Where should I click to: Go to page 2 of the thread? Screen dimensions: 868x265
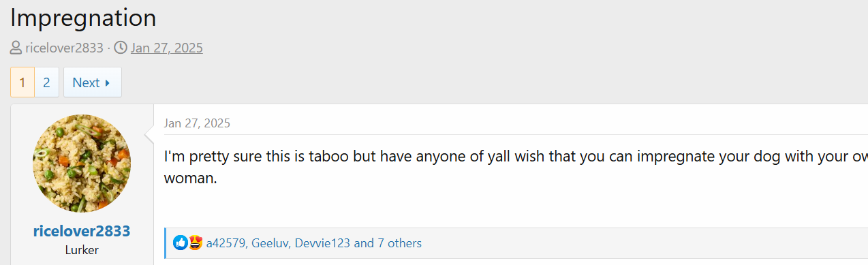[x=46, y=82]
